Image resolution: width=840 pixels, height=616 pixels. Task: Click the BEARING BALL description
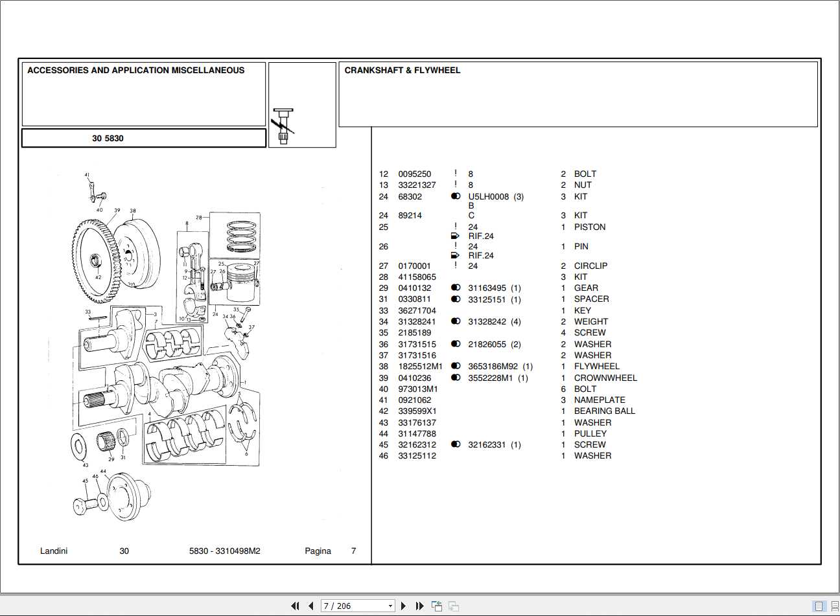(605, 411)
